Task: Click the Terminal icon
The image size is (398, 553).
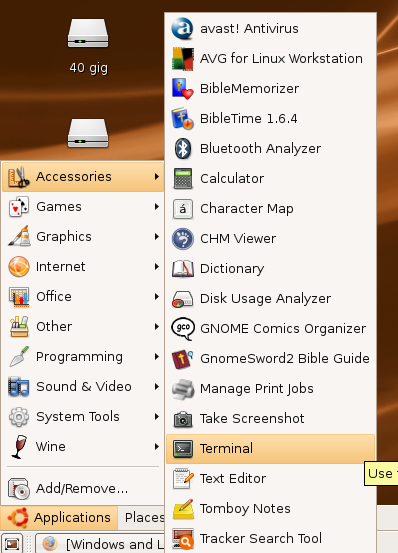Action: pos(183,449)
